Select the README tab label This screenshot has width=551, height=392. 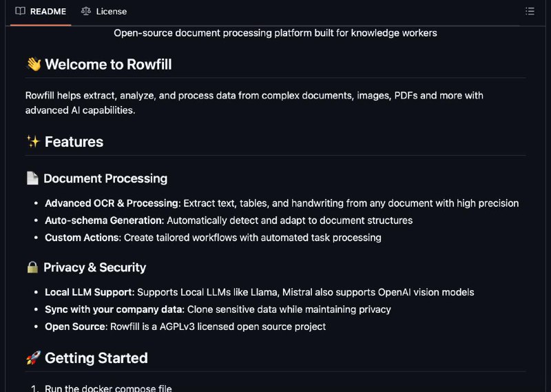pyautogui.click(x=48, y=12)
